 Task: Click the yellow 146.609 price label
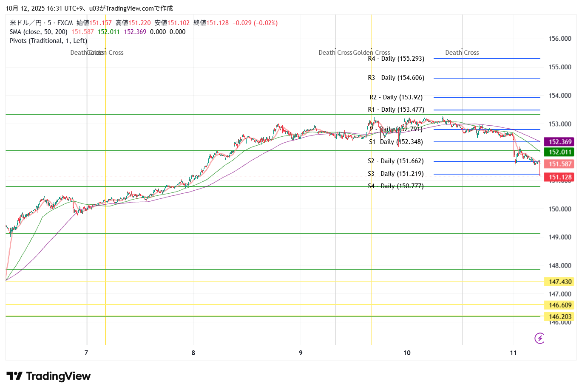[x=559, y=305]
